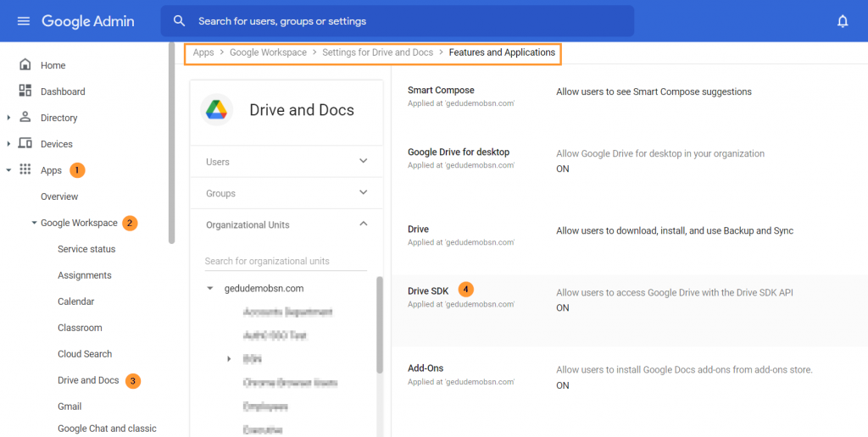Click the Add-Ons ON status
This screenshot has width=868, height=437.
[x=563, y=385]
